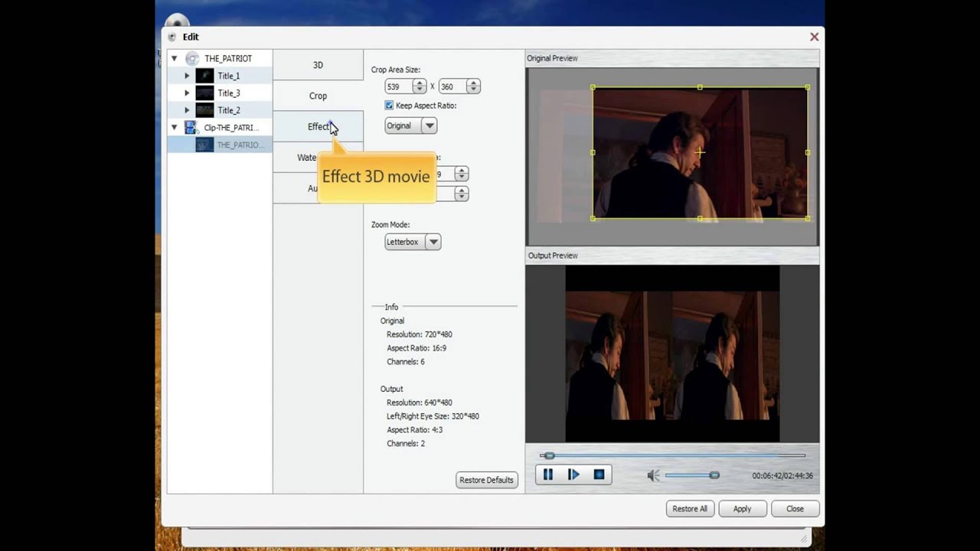Click the crop width field 539
Screen dimensions: 980x551
point(398,86)
